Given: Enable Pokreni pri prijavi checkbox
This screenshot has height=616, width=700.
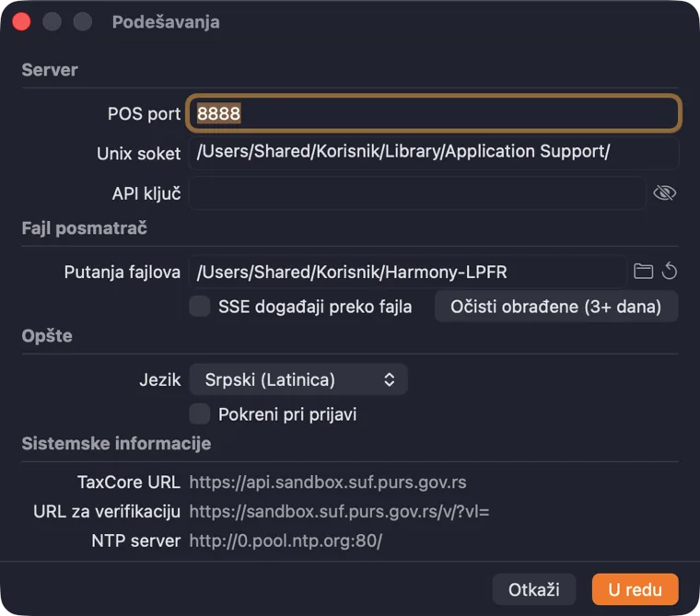Looking at the screenshot, I should click(200, 413).
